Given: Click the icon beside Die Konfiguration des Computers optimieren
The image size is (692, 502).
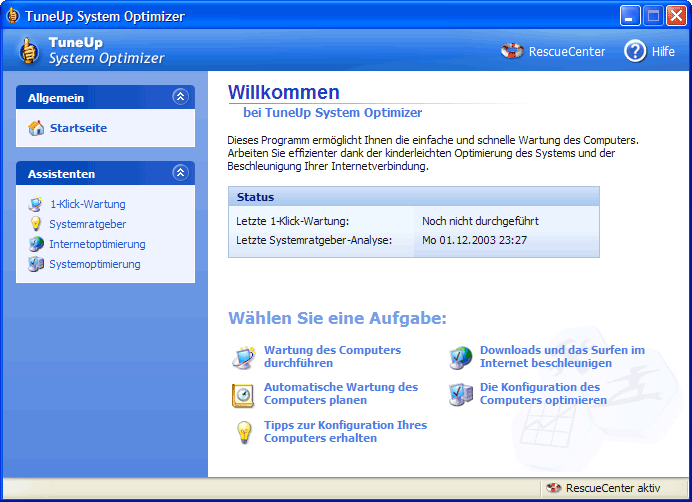Looking at the screenshot, I should [461, 394].
